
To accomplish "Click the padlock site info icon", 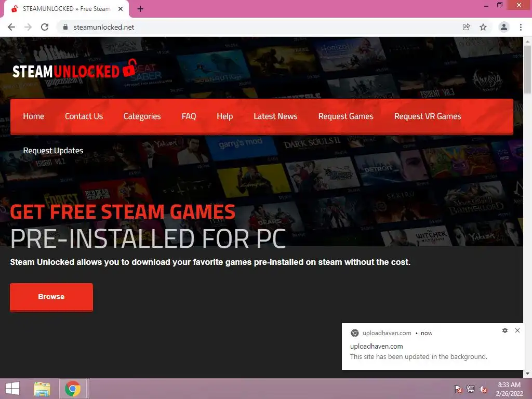I will point(65,27).
